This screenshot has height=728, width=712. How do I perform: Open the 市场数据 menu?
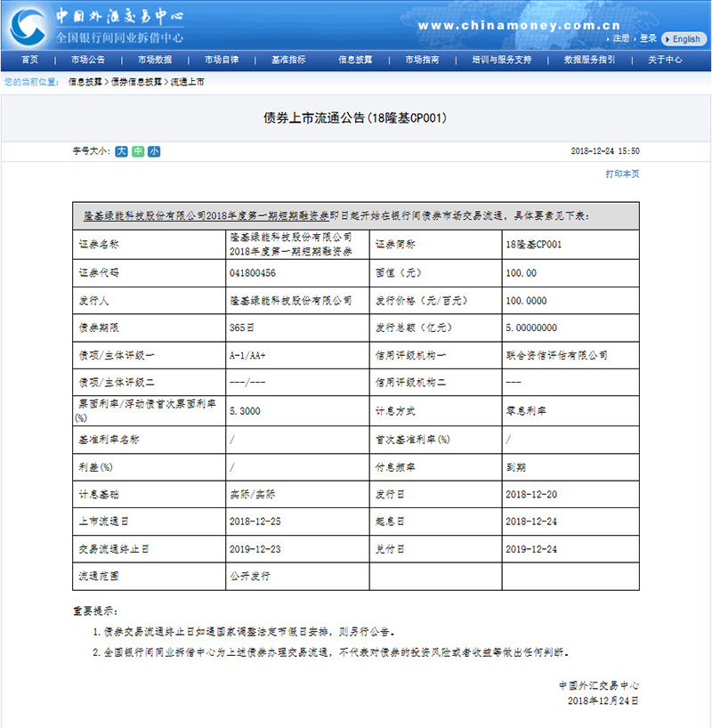[x=155, y=60]
